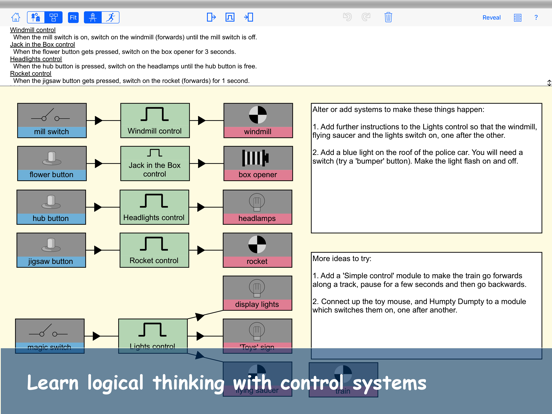The image size is (552, 414).
Task: Open the Headlights control description heading
Action: pyautogui.click(x=36, y=59)
